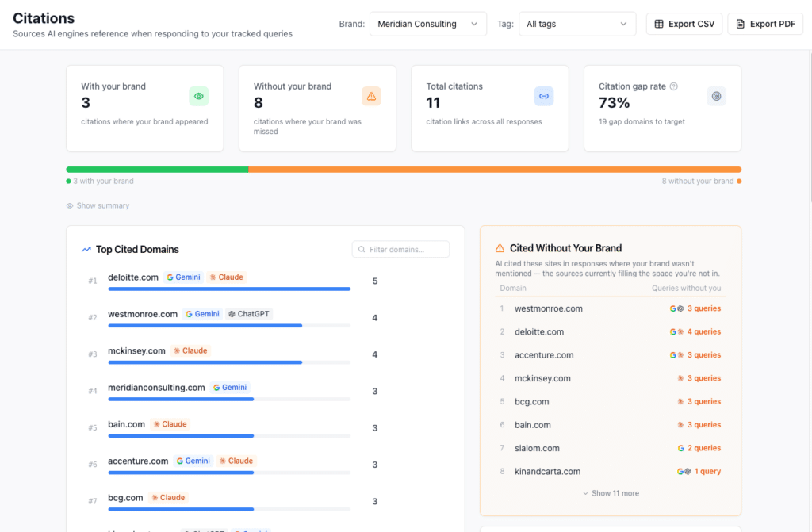Click the green eye icon in With your brand card

[198, 97]
